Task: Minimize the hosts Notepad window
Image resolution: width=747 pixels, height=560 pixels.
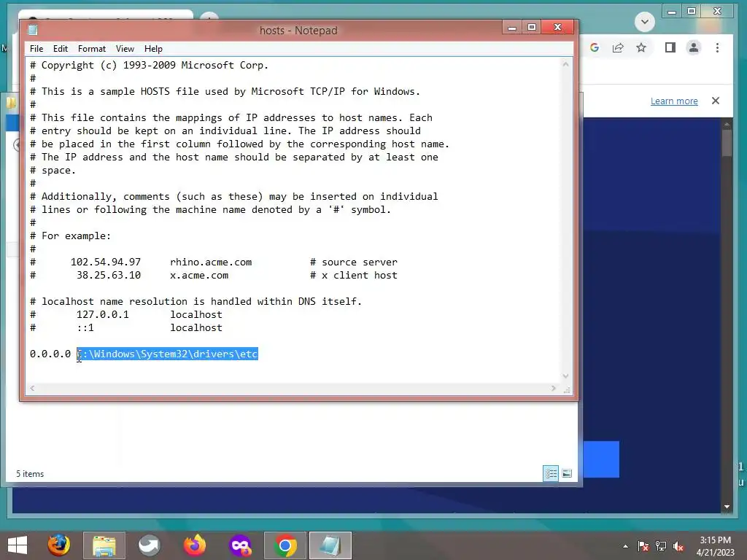Action: [512, 28]
